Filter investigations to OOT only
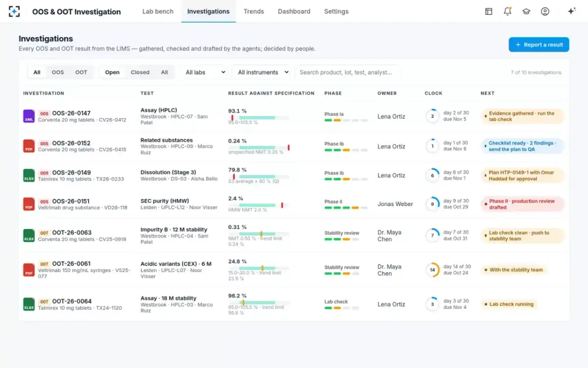 click(81, 72)
